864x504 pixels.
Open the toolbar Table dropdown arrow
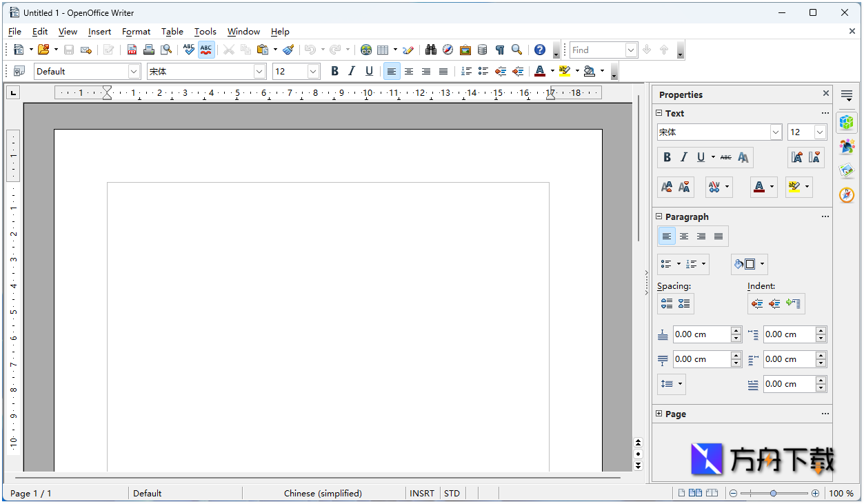click(x=395, y=50)
